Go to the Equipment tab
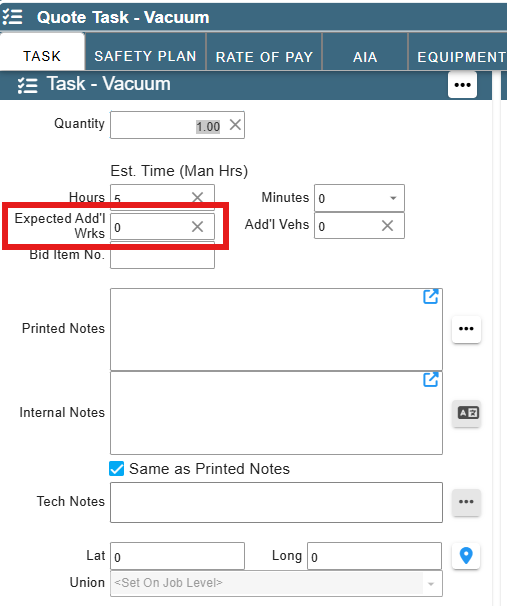Screen dimensions: 507x606 [x=458, y=57]
